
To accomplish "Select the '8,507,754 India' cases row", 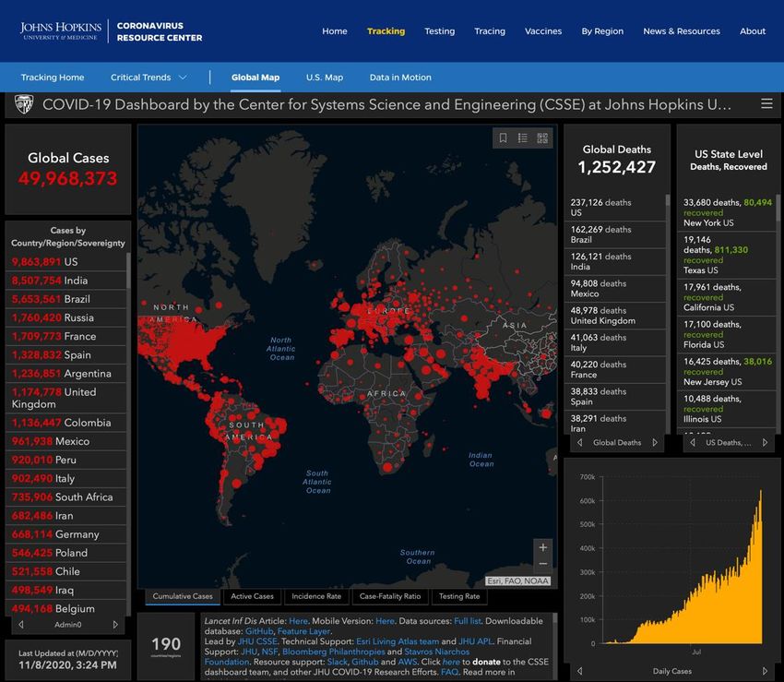I will click(65, 281).
